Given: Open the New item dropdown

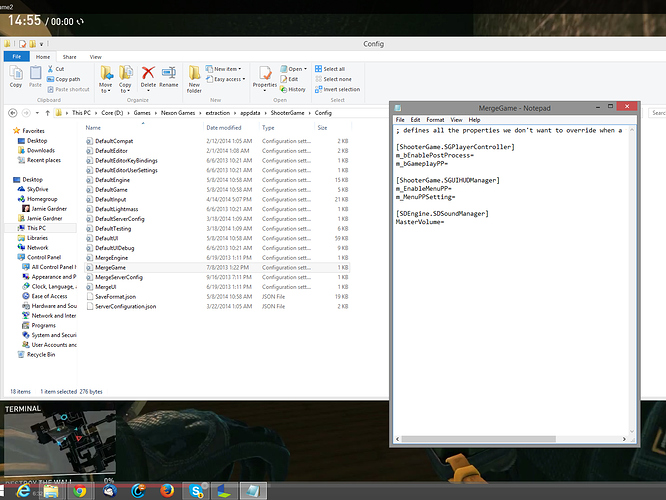Looking at the screenshot, I should [x=225, y=69].
